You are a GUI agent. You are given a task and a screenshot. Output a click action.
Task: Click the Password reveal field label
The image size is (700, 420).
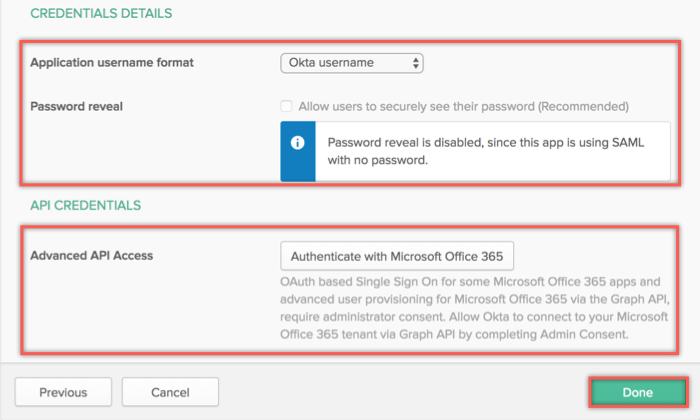click(76, 107)
